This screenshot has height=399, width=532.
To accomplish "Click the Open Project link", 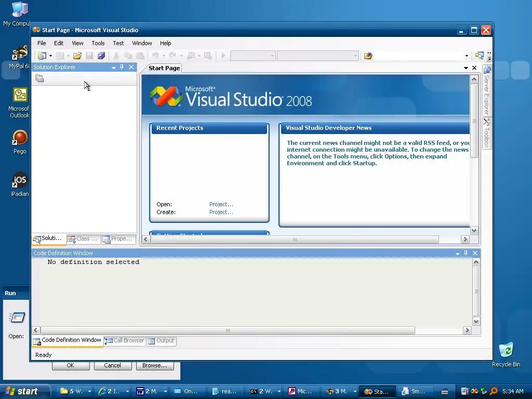I will coord(221,204).
